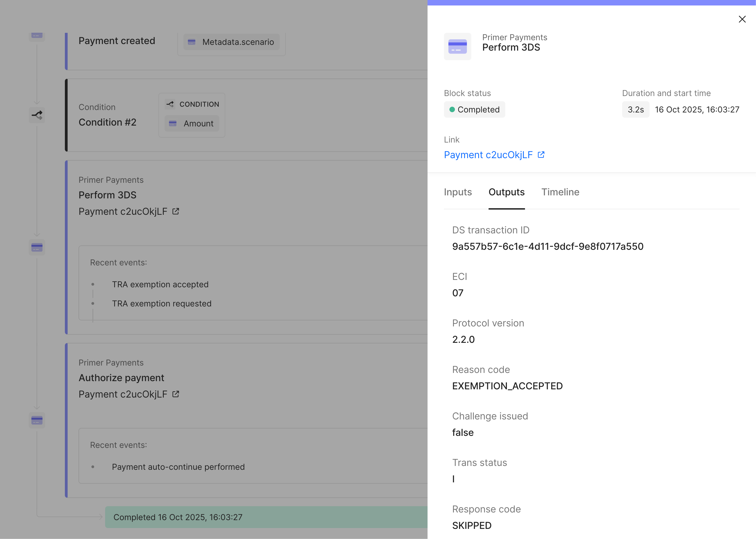Image resolution: width=756 pixels, height=539 pixels.
Task: Select the Outputs tab
Action: (x=506, y=192)
